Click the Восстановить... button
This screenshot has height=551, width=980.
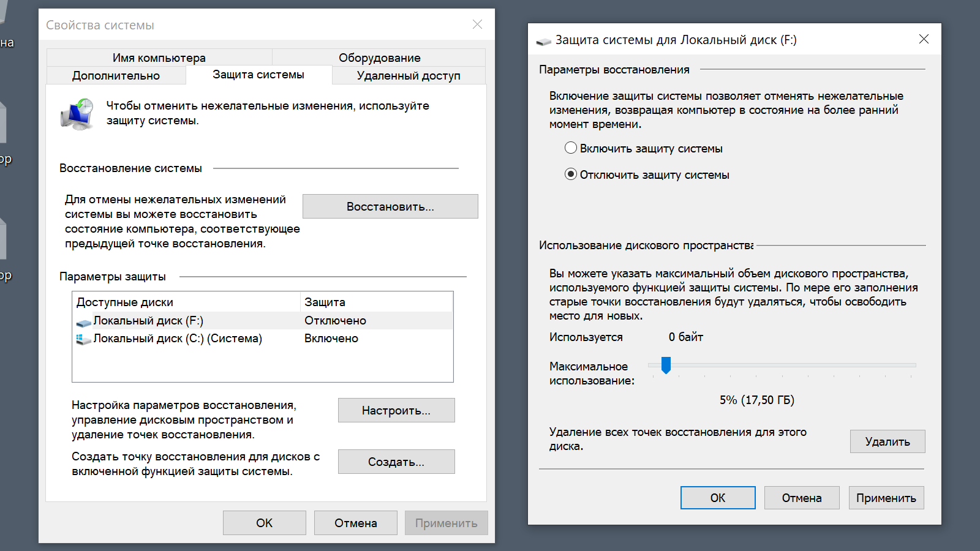pyautogui.click(x=390, y=206)
